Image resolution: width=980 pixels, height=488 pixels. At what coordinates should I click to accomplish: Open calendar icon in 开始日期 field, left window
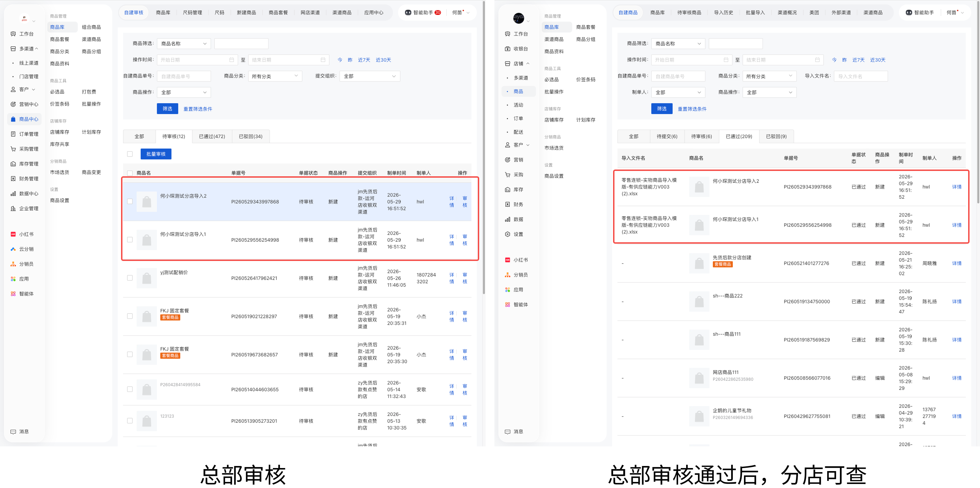click(x=232, y=60)
